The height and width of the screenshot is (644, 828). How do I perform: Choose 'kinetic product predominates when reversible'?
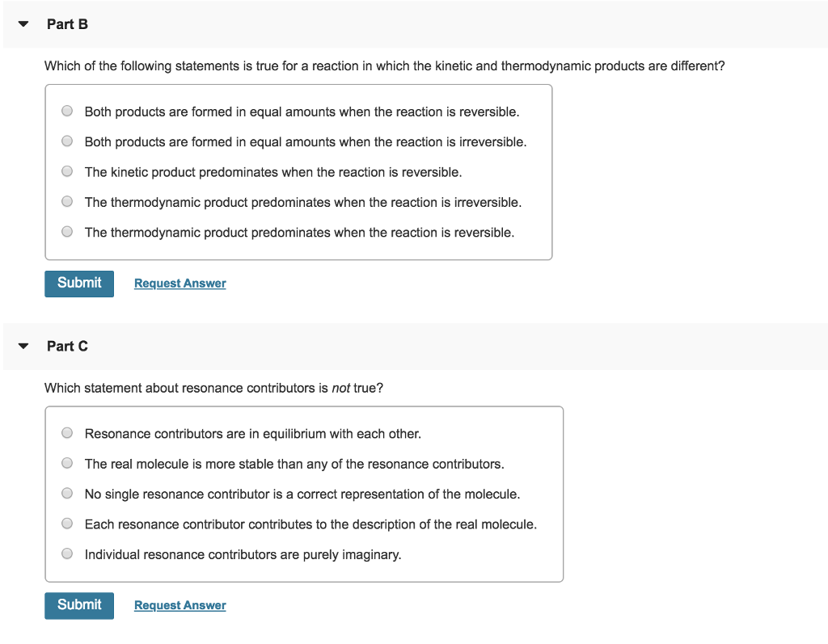[x=67, y=171]
